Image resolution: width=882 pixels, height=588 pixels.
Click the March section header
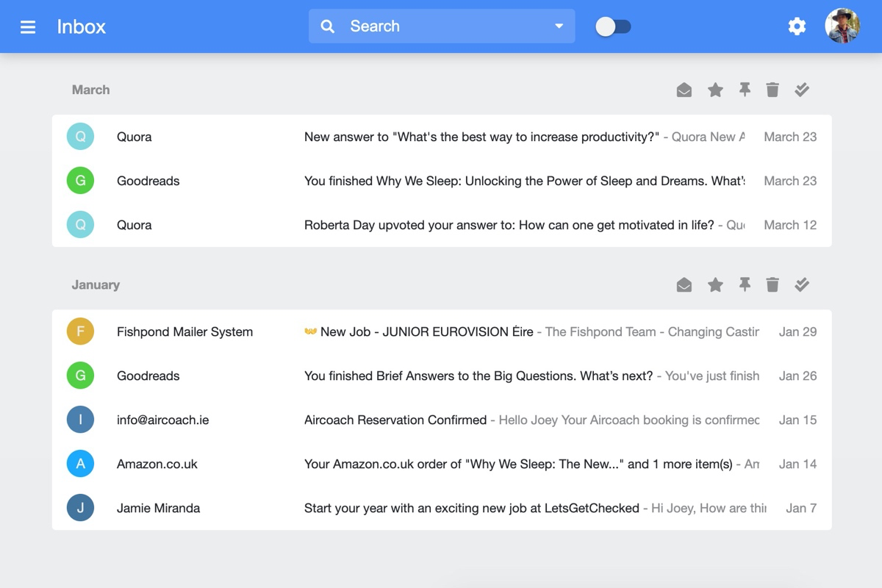click(x=90, y=90)
